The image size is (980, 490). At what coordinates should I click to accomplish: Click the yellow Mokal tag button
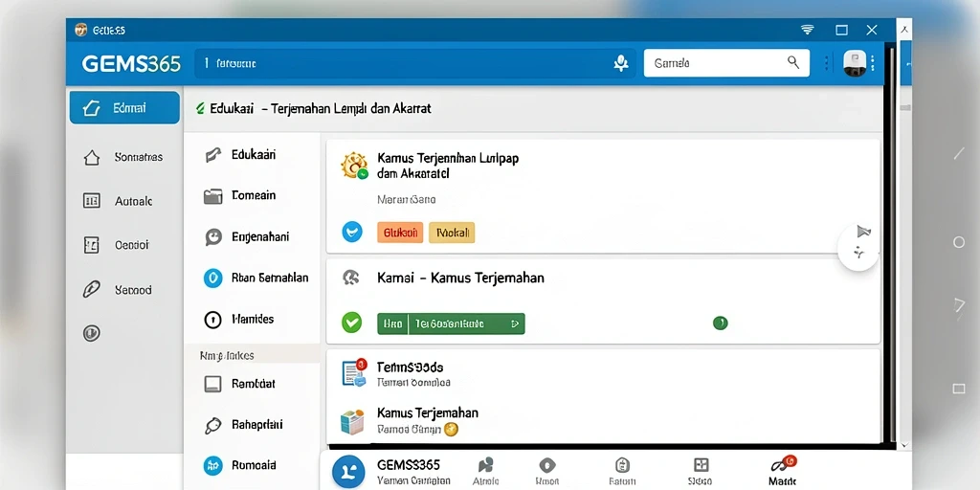[x=452, y=233]
